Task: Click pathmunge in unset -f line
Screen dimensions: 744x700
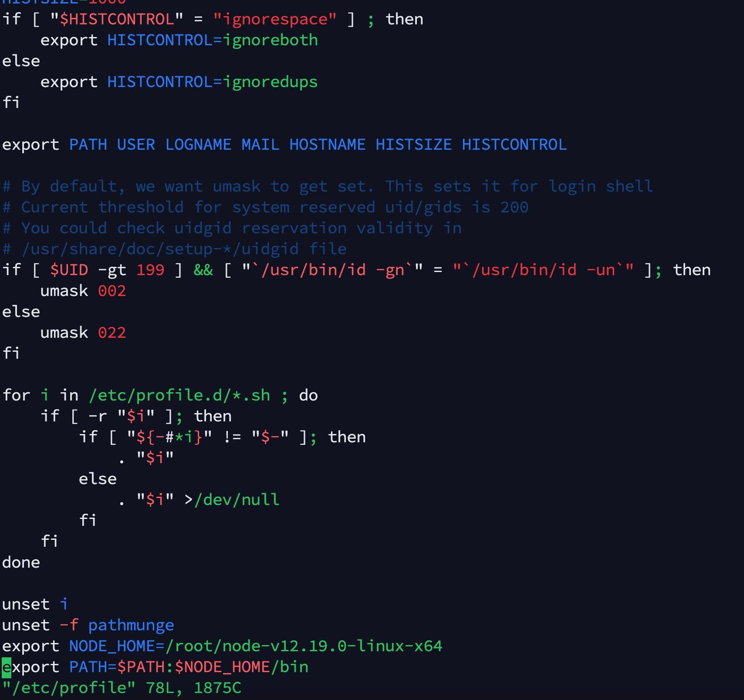Action: [x=131, y=625]
